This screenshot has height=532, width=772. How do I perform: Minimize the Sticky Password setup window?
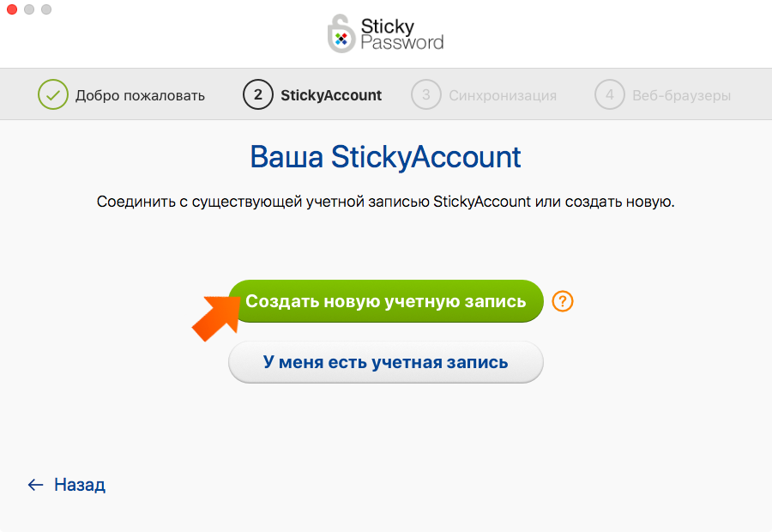(x=29, y=9)
